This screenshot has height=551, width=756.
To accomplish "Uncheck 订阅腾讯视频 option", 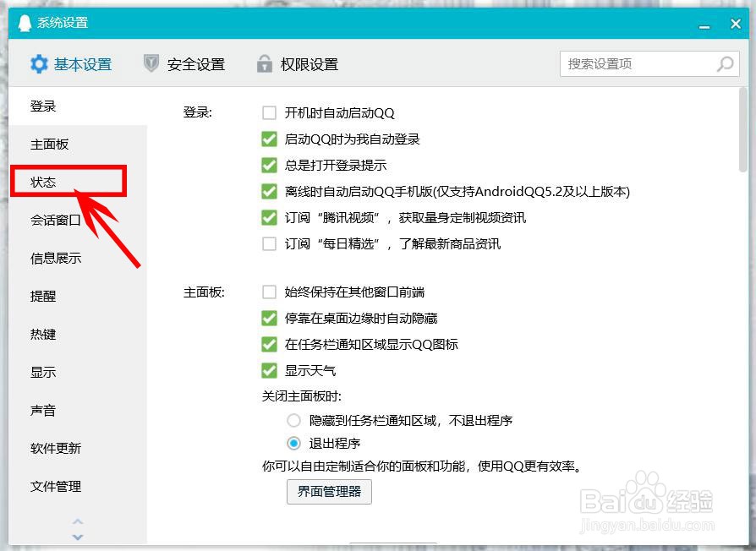I will 269,217.
